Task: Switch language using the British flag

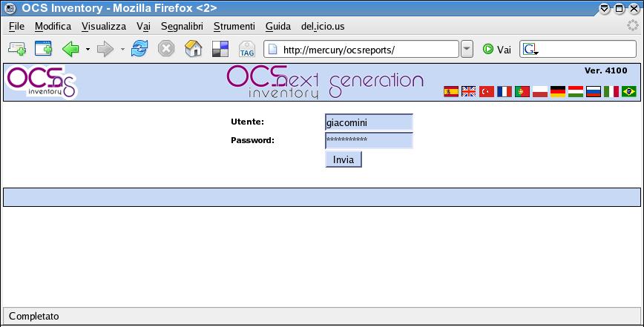Action: coord(469,92)
